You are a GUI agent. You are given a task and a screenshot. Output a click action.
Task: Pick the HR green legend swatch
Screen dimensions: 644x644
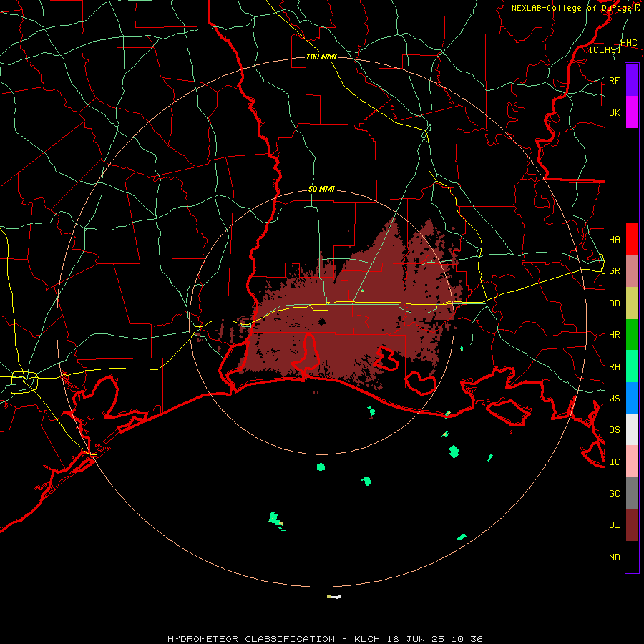(x=632, y=335)
